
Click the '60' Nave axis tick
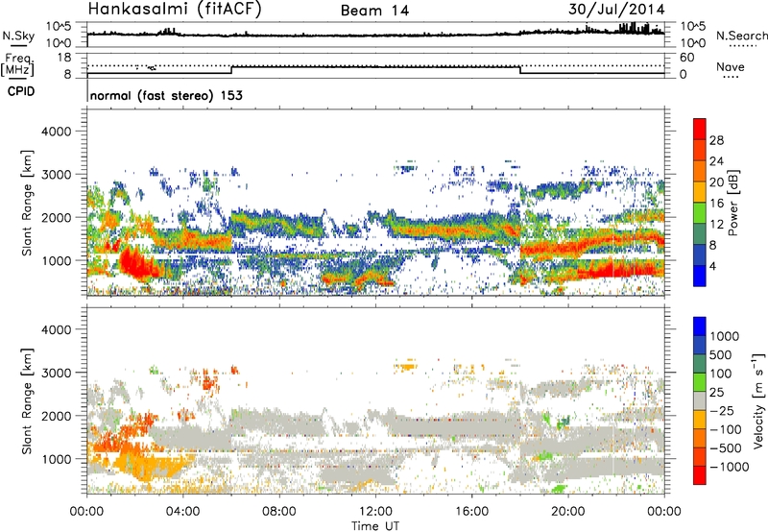686,58
